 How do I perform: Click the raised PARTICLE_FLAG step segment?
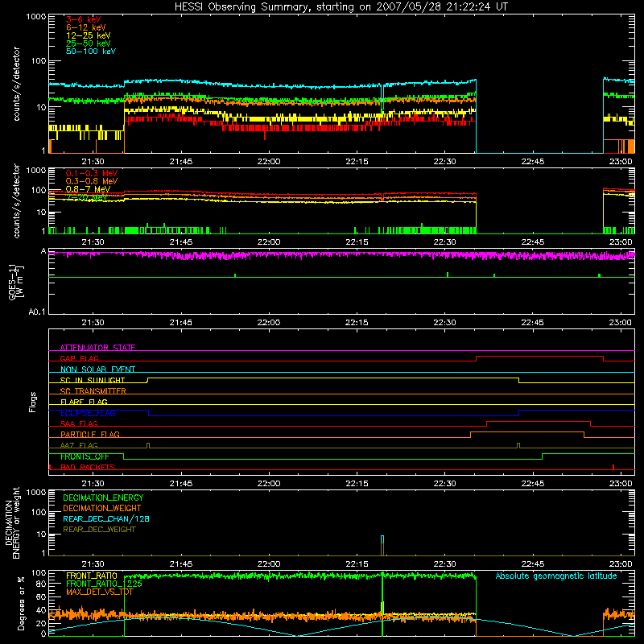click(527, 432)
